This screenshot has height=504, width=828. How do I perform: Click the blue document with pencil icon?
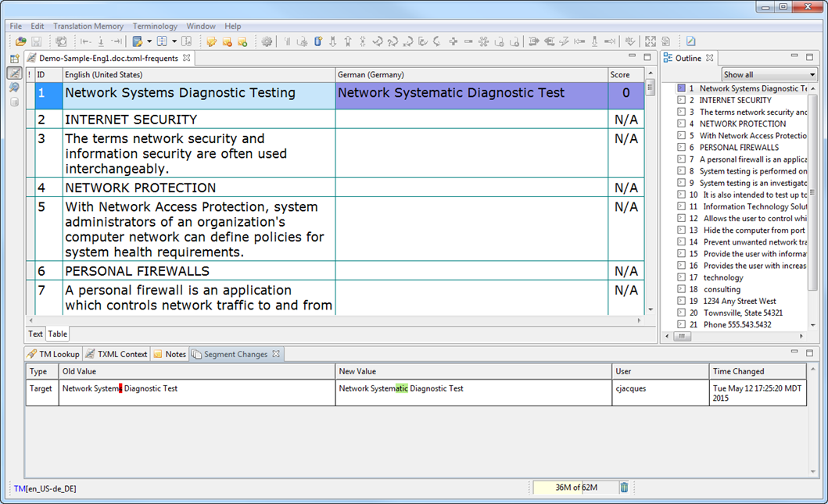click(x=138, y=41)
